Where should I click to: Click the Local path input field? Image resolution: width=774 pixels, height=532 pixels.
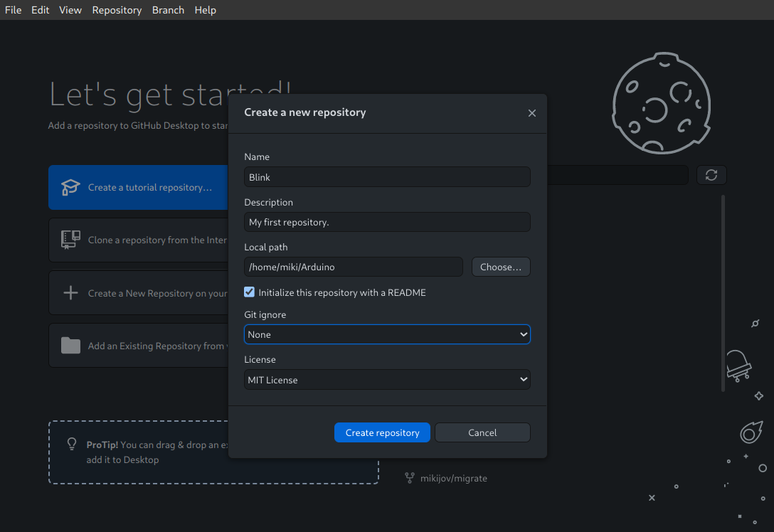tap(354, 267)
